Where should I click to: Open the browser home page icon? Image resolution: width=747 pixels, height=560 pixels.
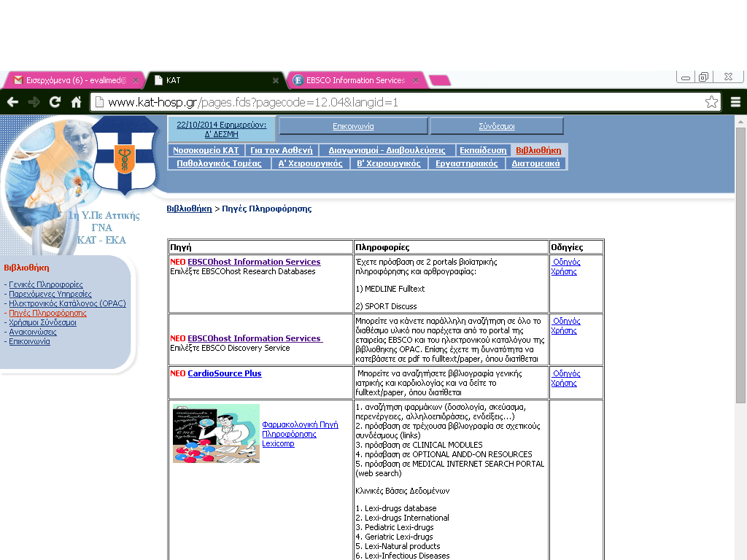point(76,102)
